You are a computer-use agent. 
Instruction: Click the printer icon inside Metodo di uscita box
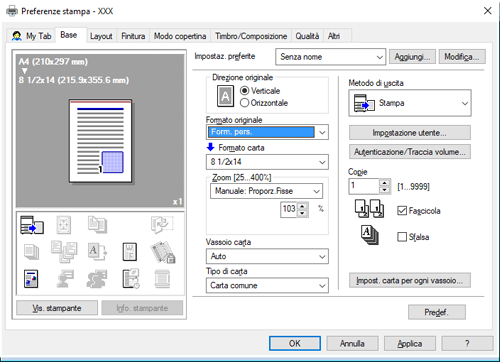pos(364,103)
